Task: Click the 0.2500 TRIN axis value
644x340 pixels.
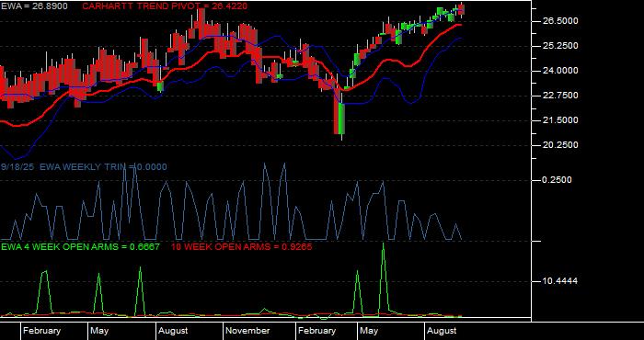Action: [x=557, y=180]
